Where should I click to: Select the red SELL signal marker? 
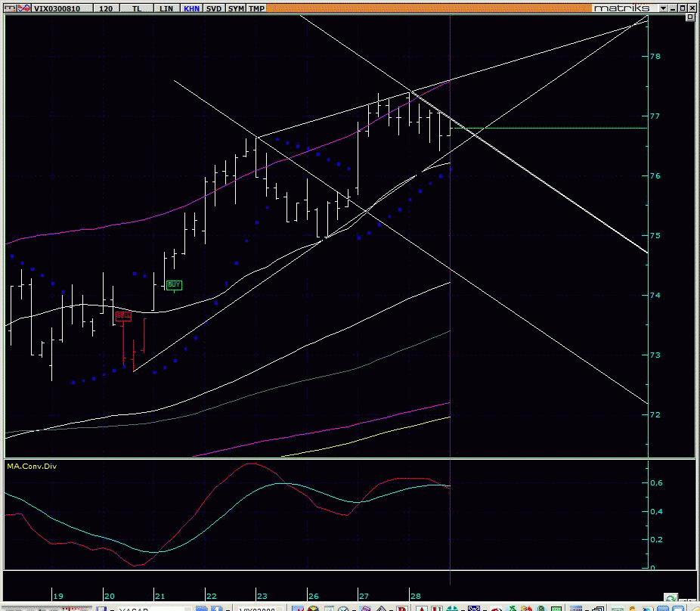click(123, 316)
